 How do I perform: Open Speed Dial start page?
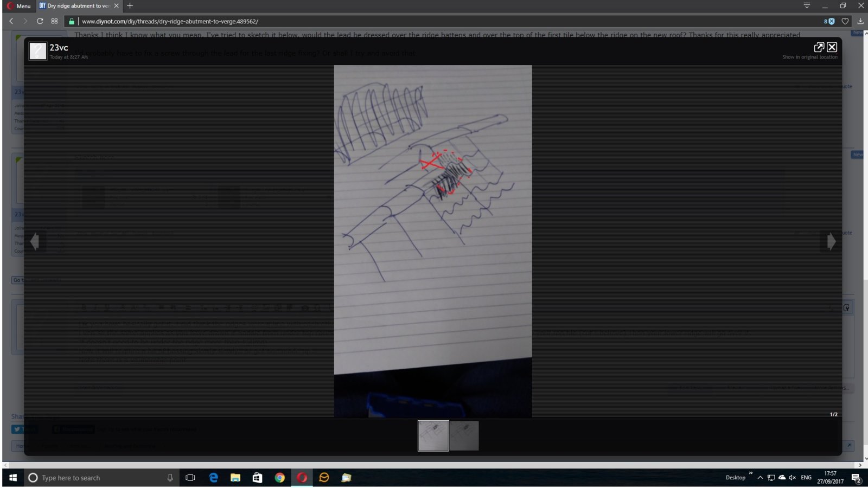click(x=54, y=21)
